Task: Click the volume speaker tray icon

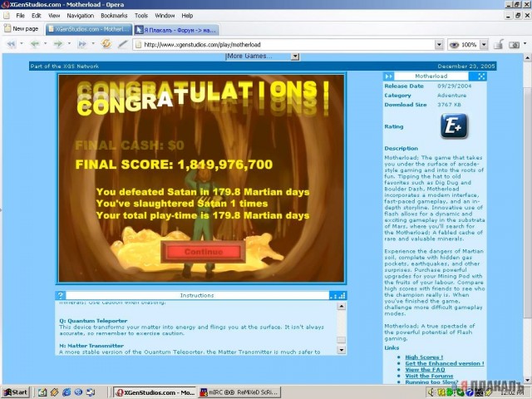Action: point(431,392)
